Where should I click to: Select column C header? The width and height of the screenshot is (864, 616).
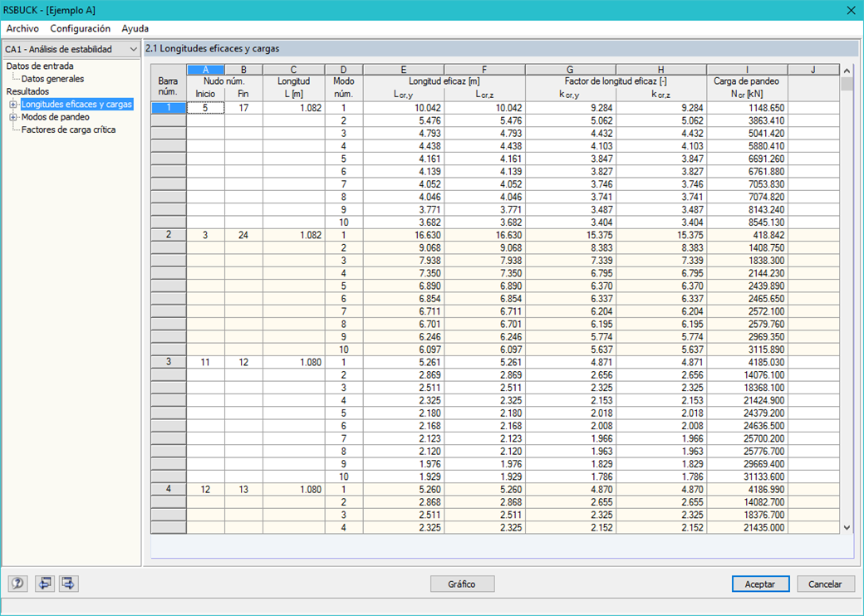[294, 70]
